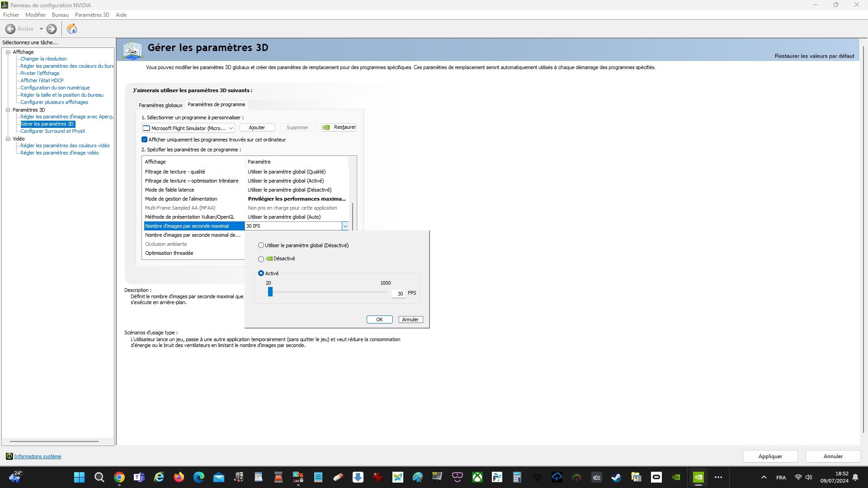Click the Restaurer NVIDIA logo button
This screenshot has width=868, height=488.
[x=339, y=127]
